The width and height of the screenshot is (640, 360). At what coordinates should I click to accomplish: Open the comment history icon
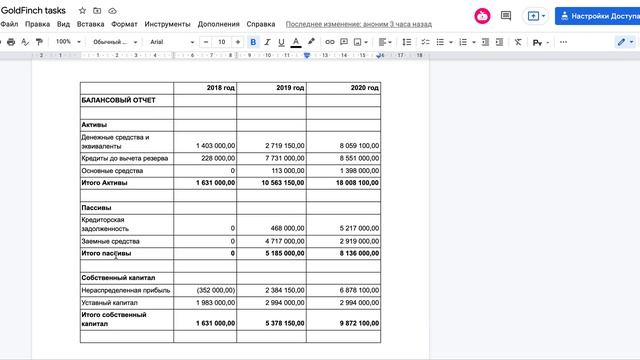coord(506,16)
